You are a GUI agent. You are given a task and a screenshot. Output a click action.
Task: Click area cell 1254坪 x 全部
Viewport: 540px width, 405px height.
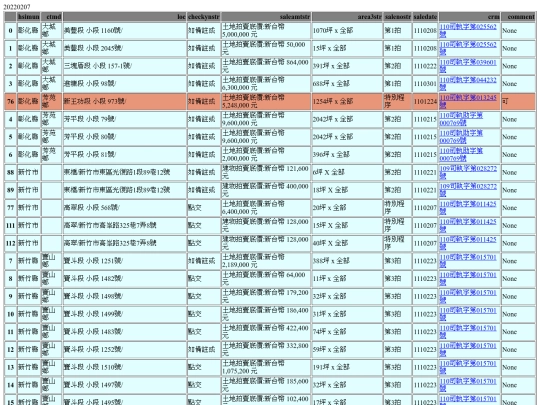347,101
